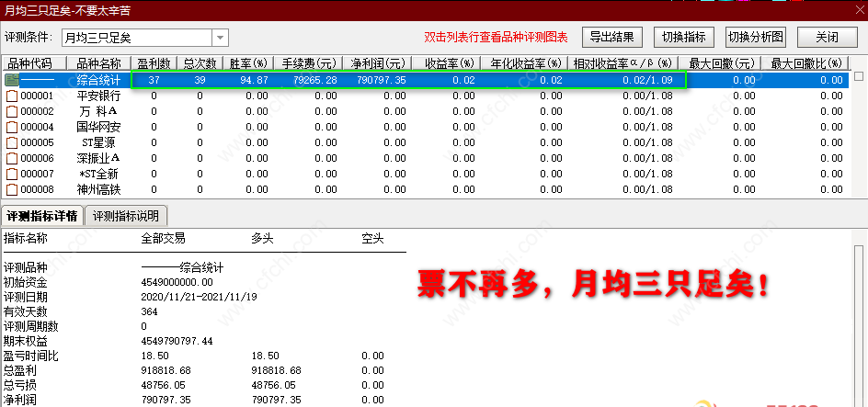868x407 pixels.
Task: Sort by the 年化收益率(%) column header
Action: [x=525, y=63]
